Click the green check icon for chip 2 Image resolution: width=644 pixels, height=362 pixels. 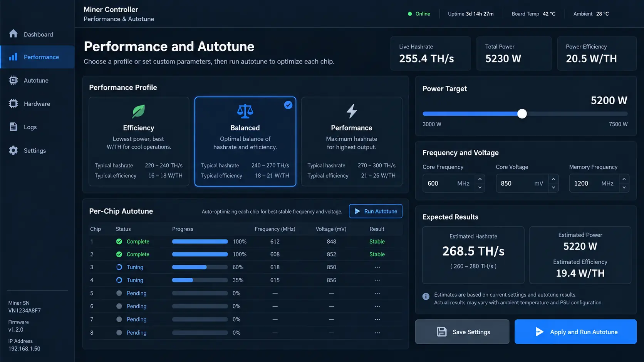click(119, 254)
